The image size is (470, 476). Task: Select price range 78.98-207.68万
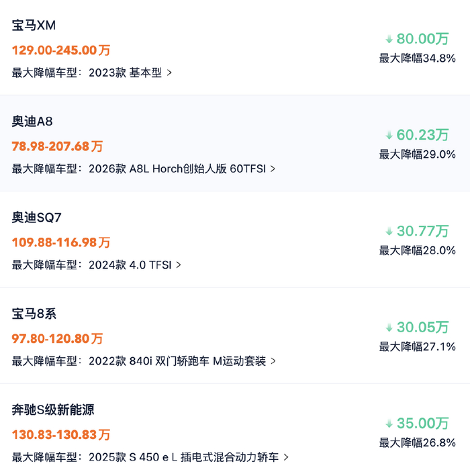pyautogui.click(x=57, y=146)
